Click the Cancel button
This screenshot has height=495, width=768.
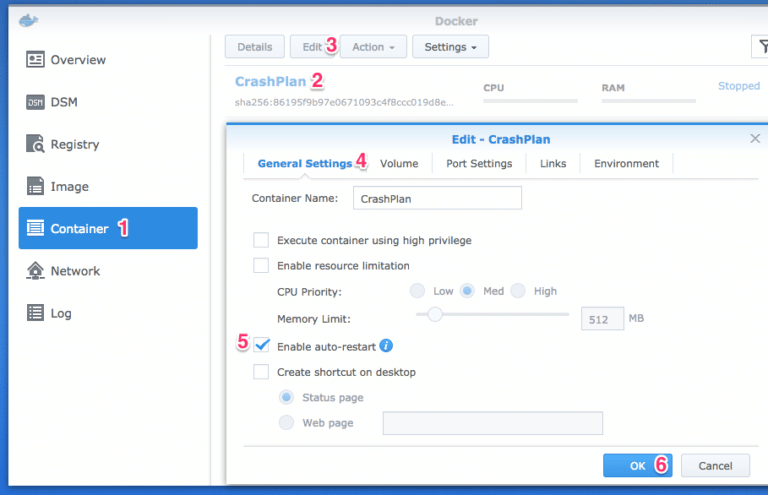[x=715, y=466]
